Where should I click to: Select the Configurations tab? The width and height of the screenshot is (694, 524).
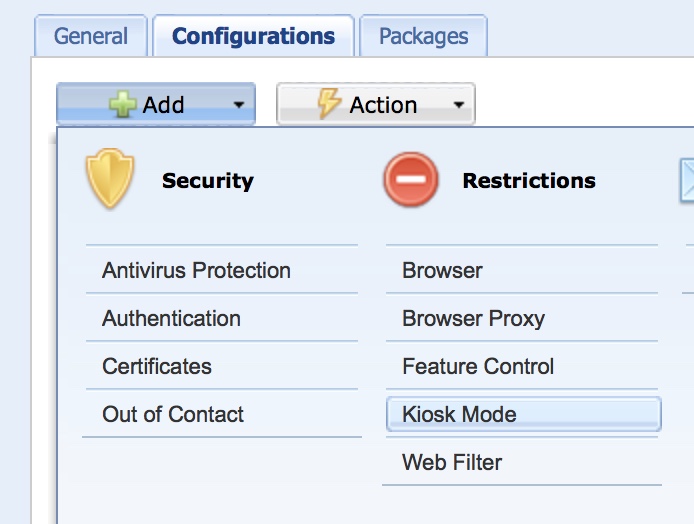[x=253, y=37]
